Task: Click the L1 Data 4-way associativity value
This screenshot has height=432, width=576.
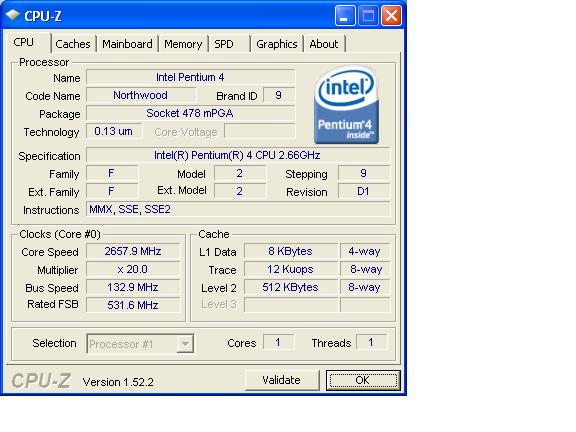Action: [365, 251]
